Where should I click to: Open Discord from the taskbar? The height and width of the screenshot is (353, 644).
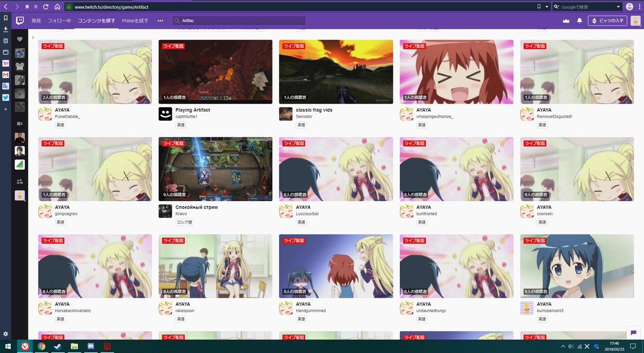coord(91,347)
